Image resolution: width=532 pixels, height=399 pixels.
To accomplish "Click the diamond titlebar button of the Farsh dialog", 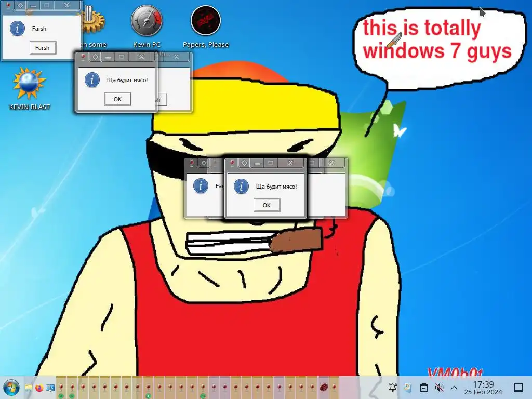I will [x=20, y=5].
